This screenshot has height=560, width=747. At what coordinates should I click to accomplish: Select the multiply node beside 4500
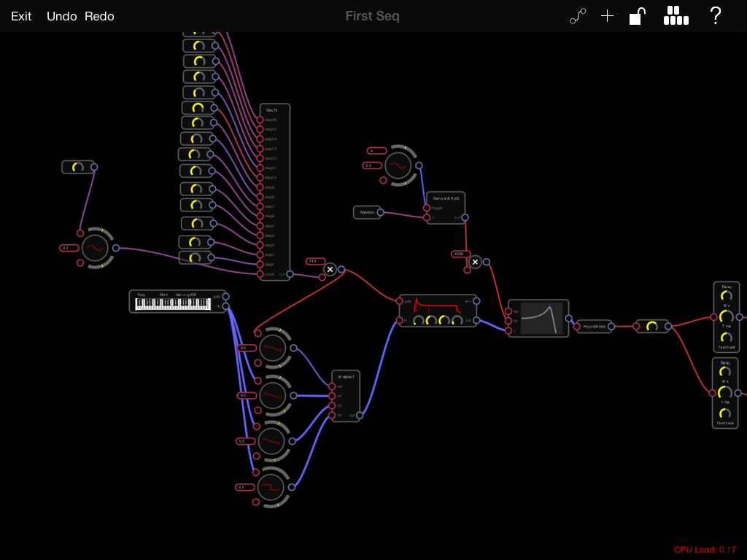click(475, 262)
